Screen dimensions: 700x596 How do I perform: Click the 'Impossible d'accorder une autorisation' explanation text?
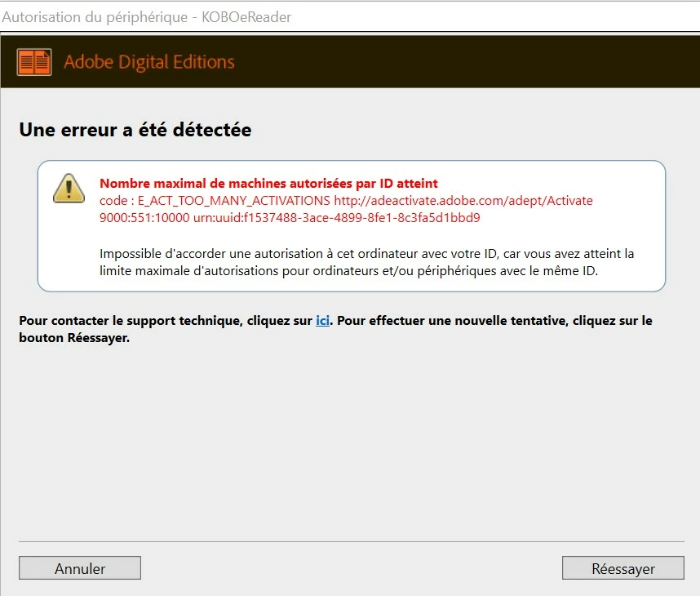click(x=366, y=262)
